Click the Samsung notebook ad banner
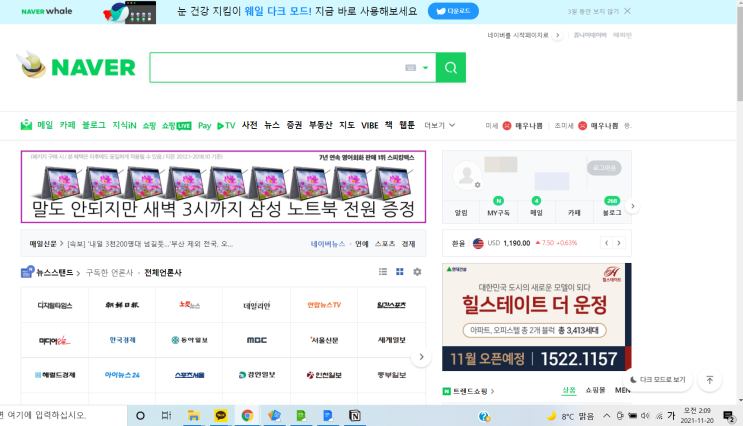This screenshot has width=743, height=426. [x=223, y=187]
